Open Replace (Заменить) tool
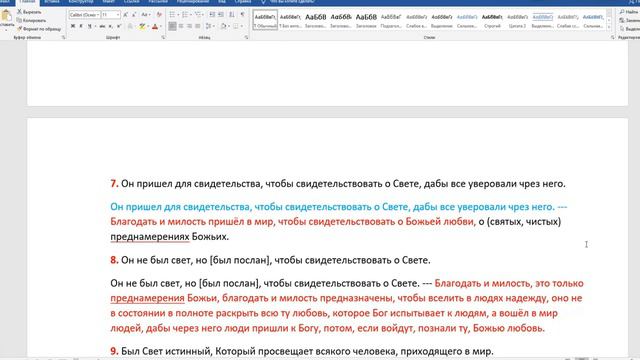 (x=629, y=20)
